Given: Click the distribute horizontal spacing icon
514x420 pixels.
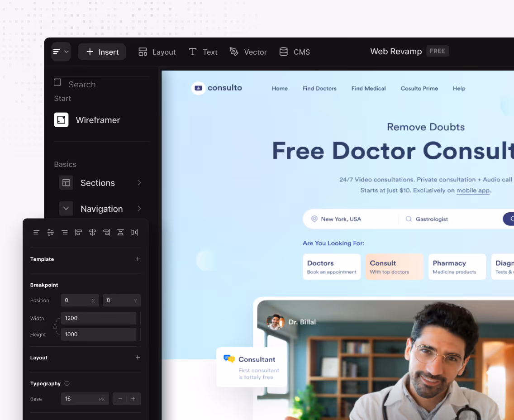Looking at the screenshot, I should pos(134,233).
